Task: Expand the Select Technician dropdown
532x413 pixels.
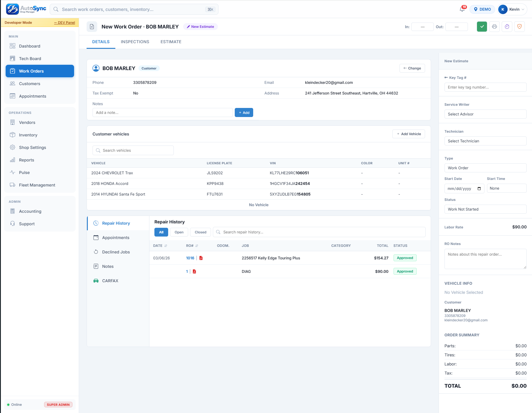Action: [x=485, y=141]
